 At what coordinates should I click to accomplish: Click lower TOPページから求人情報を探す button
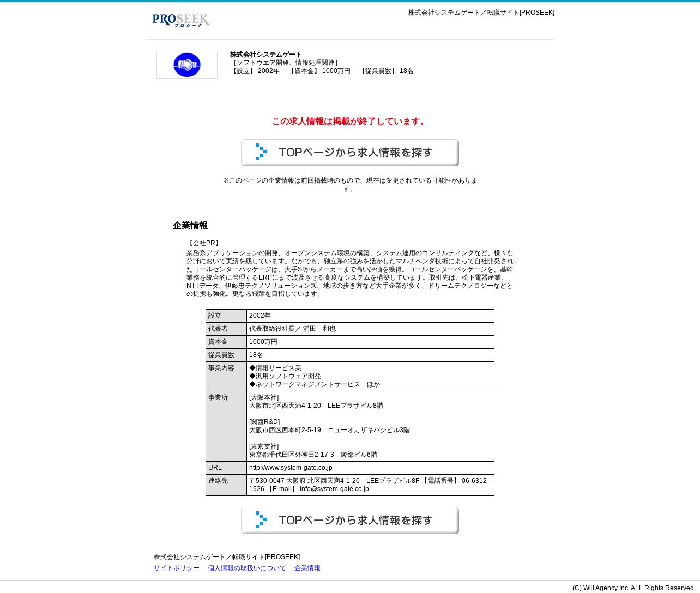coord(350,521)
